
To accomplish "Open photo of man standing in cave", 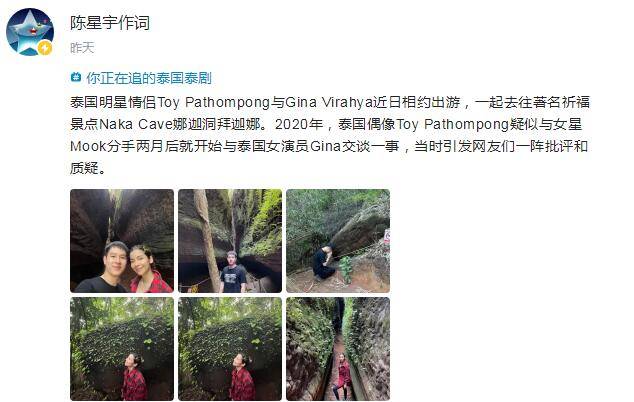I will point(230,241).
